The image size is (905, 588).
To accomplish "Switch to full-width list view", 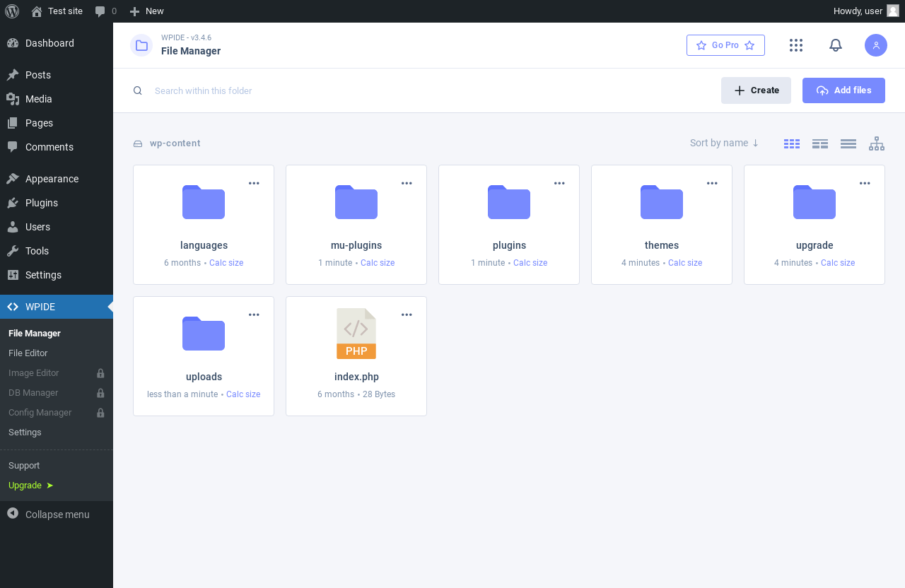I will coord(848,143).
